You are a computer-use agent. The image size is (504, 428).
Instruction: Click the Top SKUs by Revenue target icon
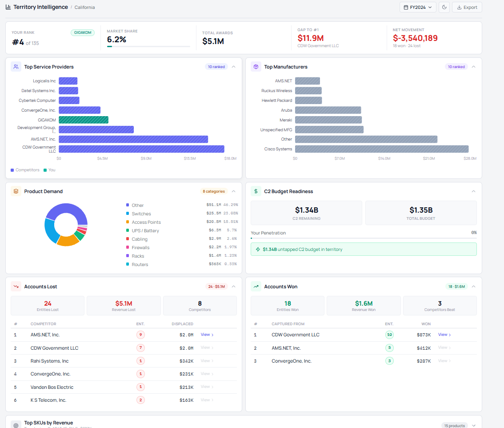click(x=16, y=425)
